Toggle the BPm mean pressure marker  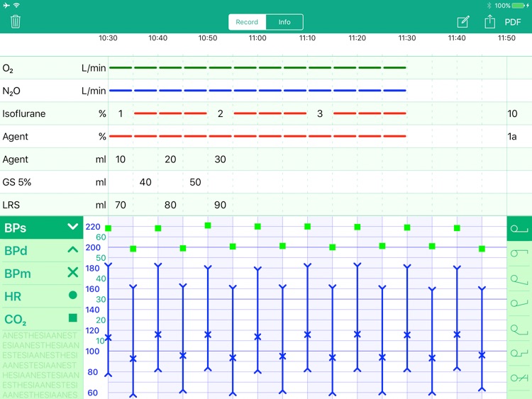pos(72,273)
